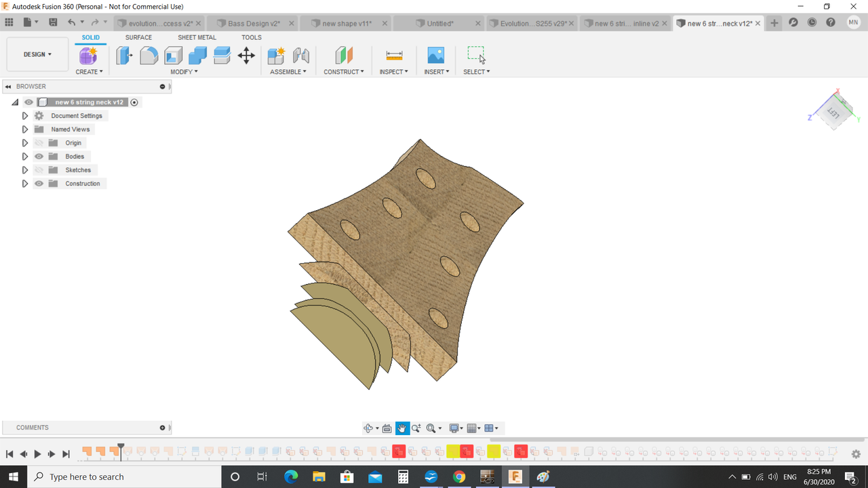868x488 pixels.
Task: Toggle Origin folder visibility eye
Action: (39, 143)
